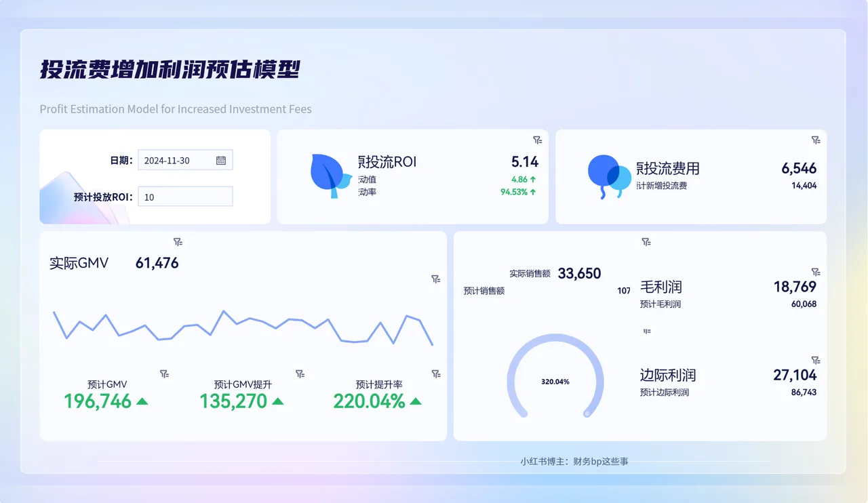The height and width of the screenshot is (503, 868).
Task: Click the green 4.86 change value
Action: point(519,180)
